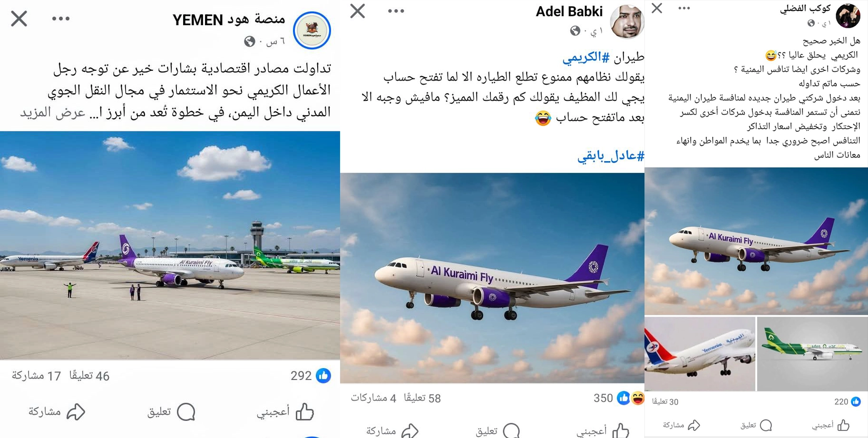The height and width of the screenshot is (438, 868).
Task: Open Adel Babki's profile picture
Action: tap(627, 21)
